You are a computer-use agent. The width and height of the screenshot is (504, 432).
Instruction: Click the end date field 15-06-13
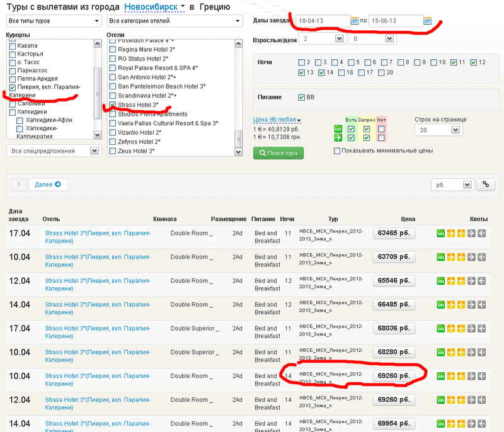click(x=396, y=21)
